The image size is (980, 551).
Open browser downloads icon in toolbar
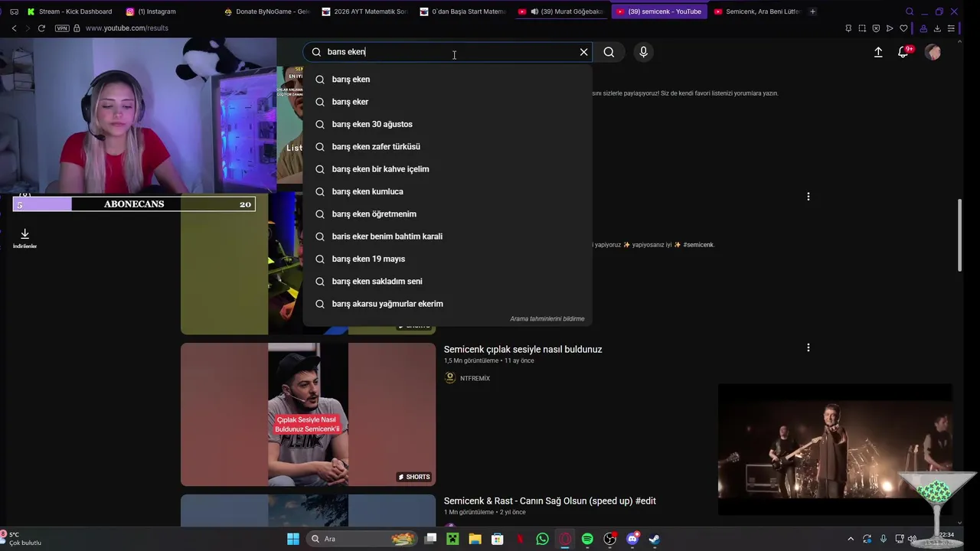click(937, 28)
